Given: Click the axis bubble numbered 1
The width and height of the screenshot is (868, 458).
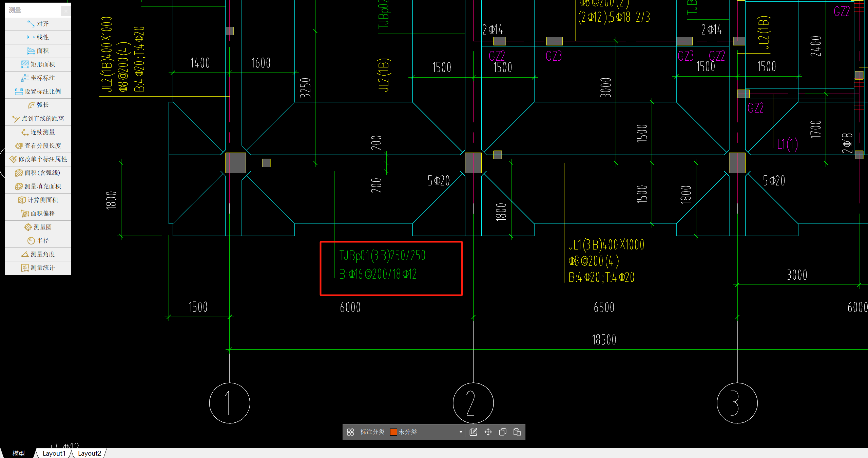Looking at the screenshot, I should point(230,403).
